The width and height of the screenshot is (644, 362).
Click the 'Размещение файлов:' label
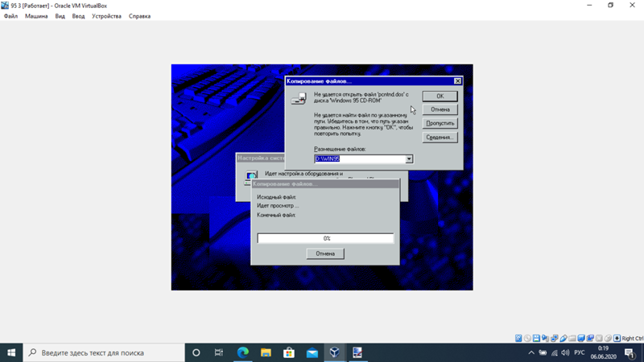click(340, 149)
